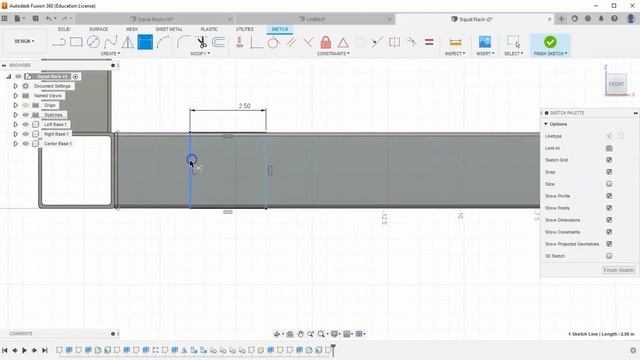Click the Select tool icon
This screenshot has width=640, height=360.
coord(513,42)
